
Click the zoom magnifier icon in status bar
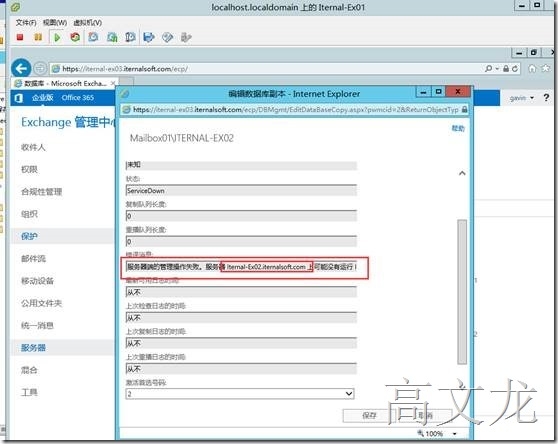[x=420, y=433]
